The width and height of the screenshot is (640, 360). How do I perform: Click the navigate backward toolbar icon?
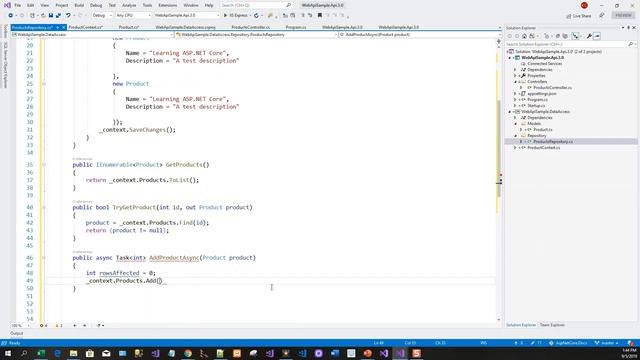click(11, 16)
